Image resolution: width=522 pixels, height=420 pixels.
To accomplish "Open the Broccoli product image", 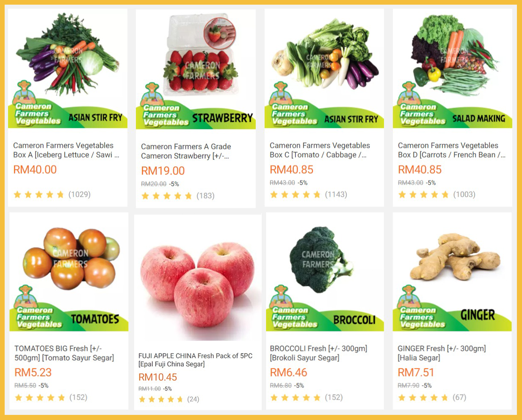I will [x=325, y=272].
